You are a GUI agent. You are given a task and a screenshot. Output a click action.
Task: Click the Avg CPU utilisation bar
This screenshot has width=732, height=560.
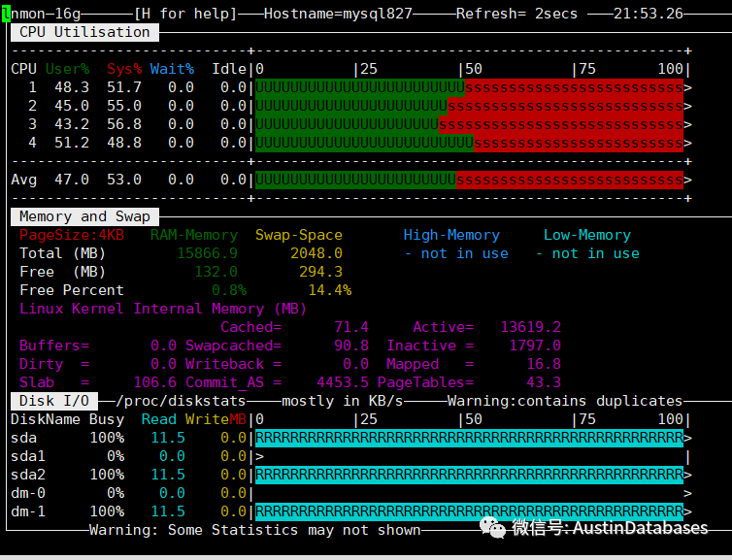(x=470, y=181)
